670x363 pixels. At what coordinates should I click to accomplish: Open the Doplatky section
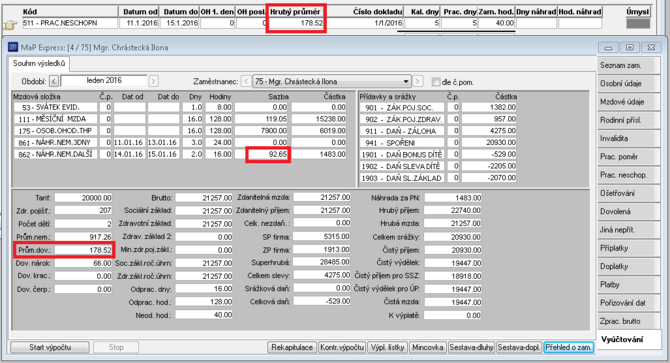[x=628, y=266]
